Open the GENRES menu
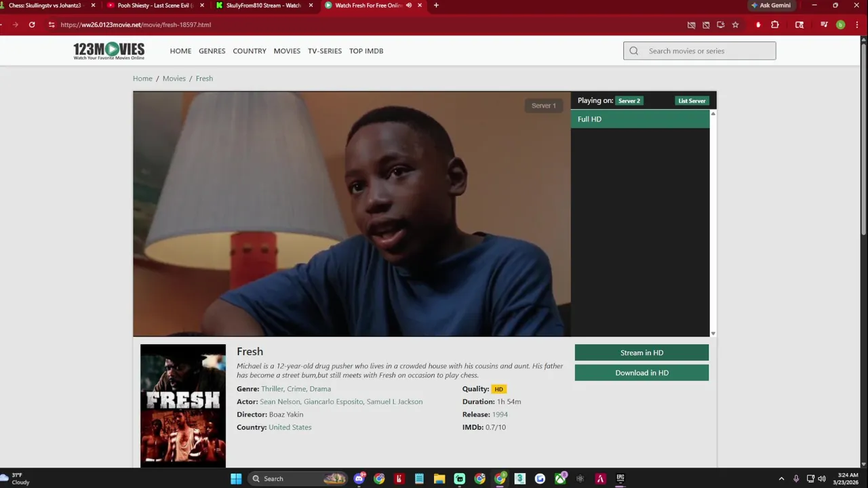Screen dimensions: 868x488 pos(212,51)
